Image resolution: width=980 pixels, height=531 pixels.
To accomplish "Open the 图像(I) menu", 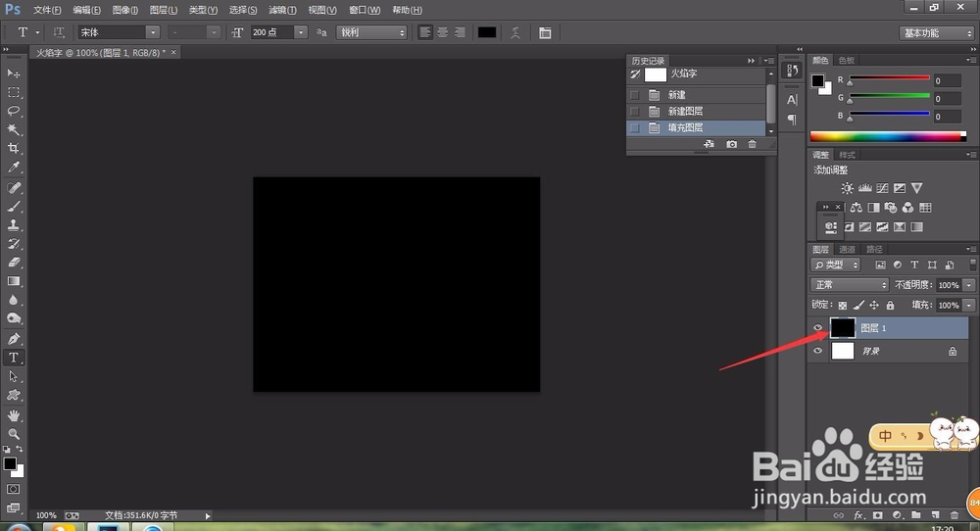I will coord(125,10).
